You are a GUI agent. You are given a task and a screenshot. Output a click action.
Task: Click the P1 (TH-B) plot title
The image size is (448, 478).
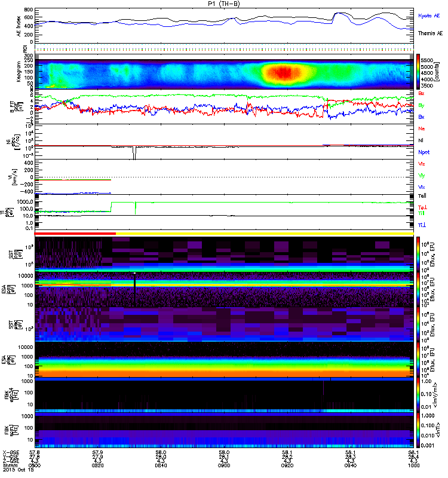[x=224, y=4]
